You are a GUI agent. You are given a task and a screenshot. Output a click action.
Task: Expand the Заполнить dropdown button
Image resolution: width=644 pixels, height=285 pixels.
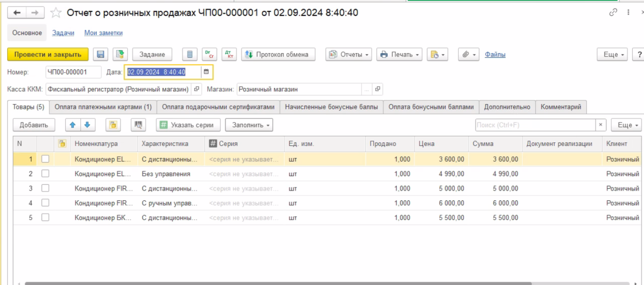249,125
